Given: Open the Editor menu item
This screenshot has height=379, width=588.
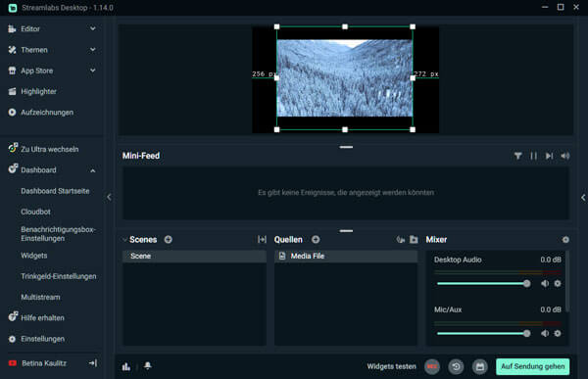Looking at the screenshot, I should click(x=30, y=28).
